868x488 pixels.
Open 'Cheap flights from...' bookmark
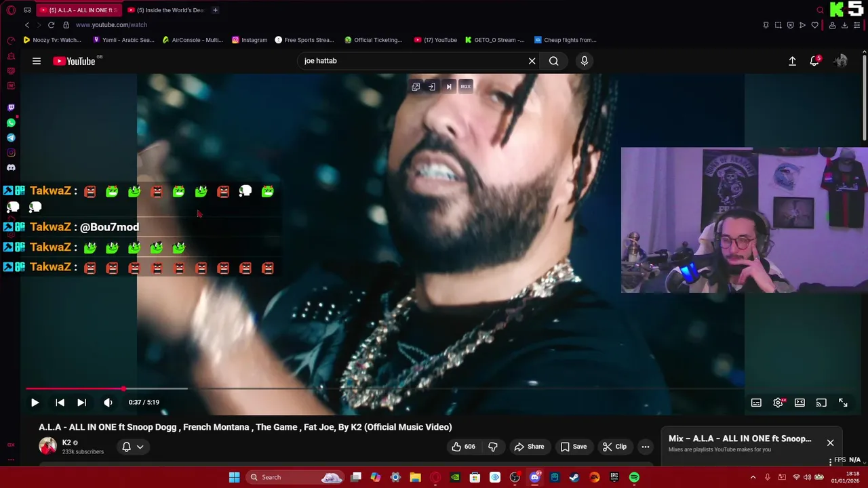click(566, 40)
